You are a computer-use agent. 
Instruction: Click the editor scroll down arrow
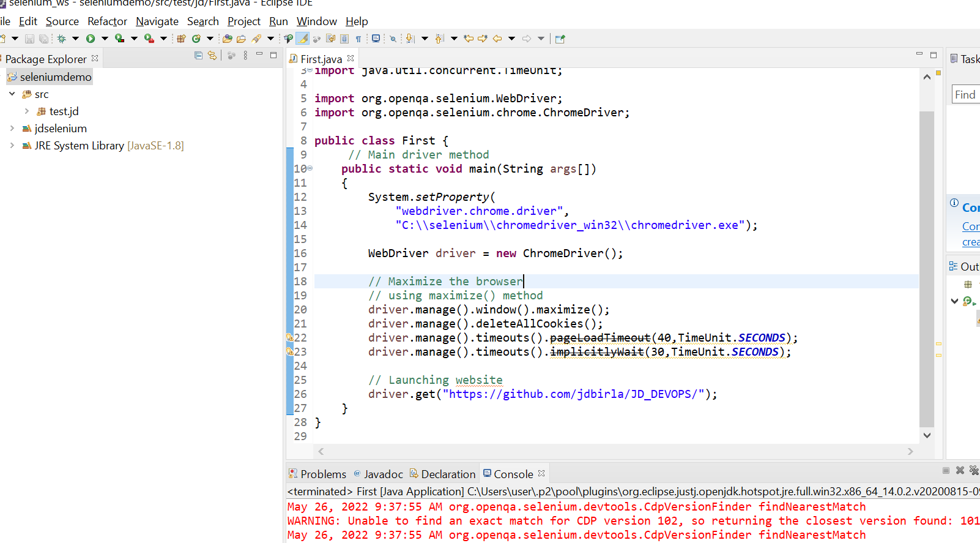coord(927,435)
